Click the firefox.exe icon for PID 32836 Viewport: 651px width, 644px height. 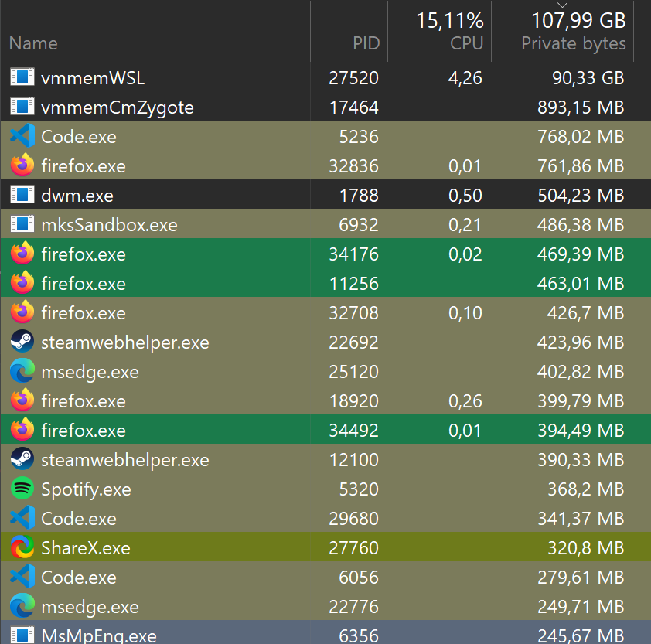point(22,165)
